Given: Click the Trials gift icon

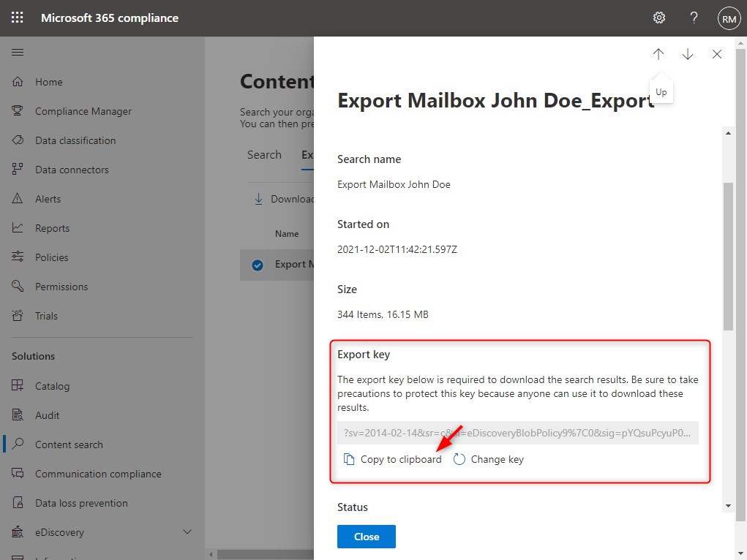Looking at the screenshot, I should 18,315.
